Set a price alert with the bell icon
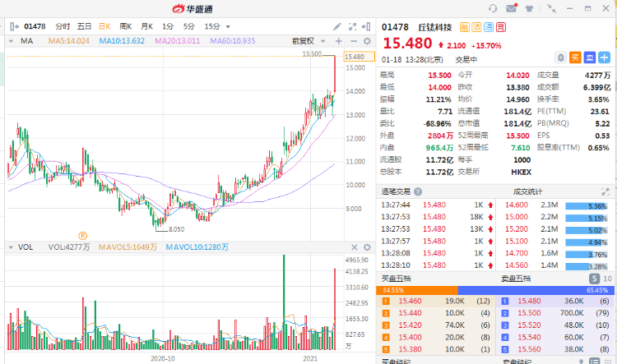The image size is (617, 364). [561, 58]
